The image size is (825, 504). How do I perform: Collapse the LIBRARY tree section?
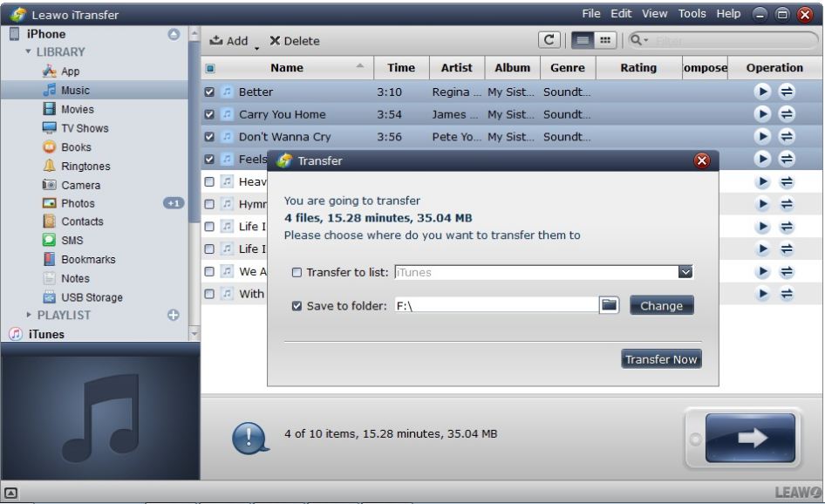pyautogui.click(x=28, y=52)
